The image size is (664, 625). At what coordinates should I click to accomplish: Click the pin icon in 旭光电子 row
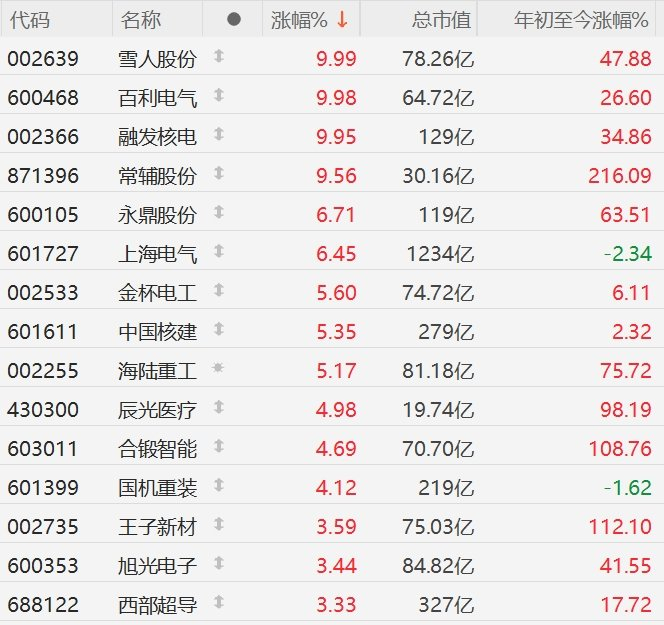(x=219, y=564)
